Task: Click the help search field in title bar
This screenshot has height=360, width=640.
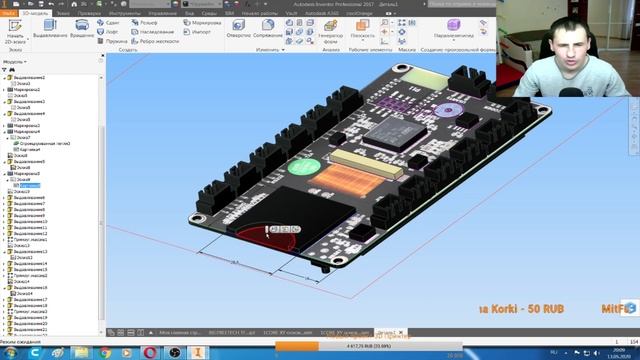Action: pos(461,4)
